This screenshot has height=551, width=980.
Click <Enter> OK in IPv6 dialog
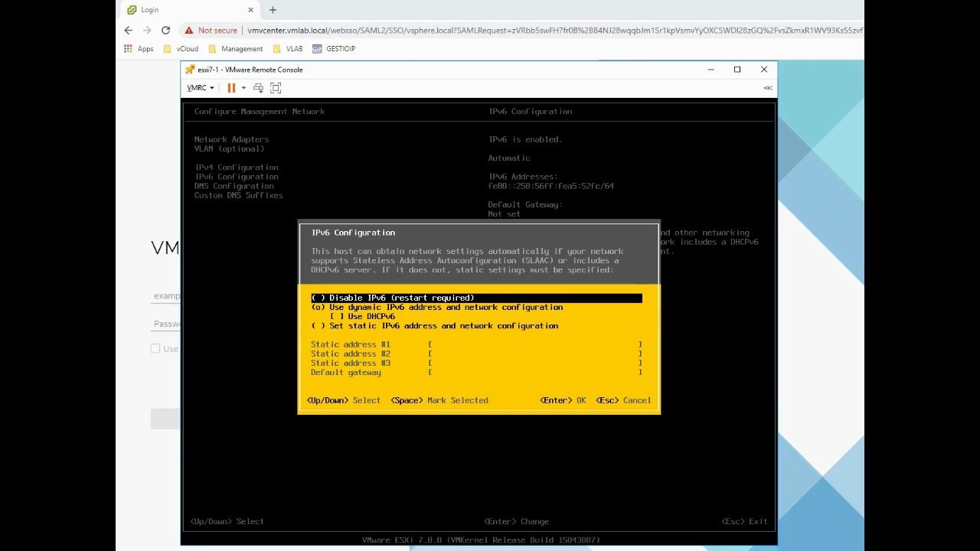click(563, 400)
